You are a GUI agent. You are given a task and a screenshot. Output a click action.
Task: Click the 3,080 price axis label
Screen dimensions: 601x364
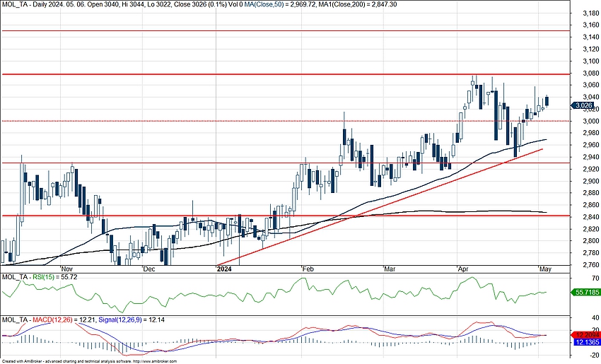tap(590, 74)
